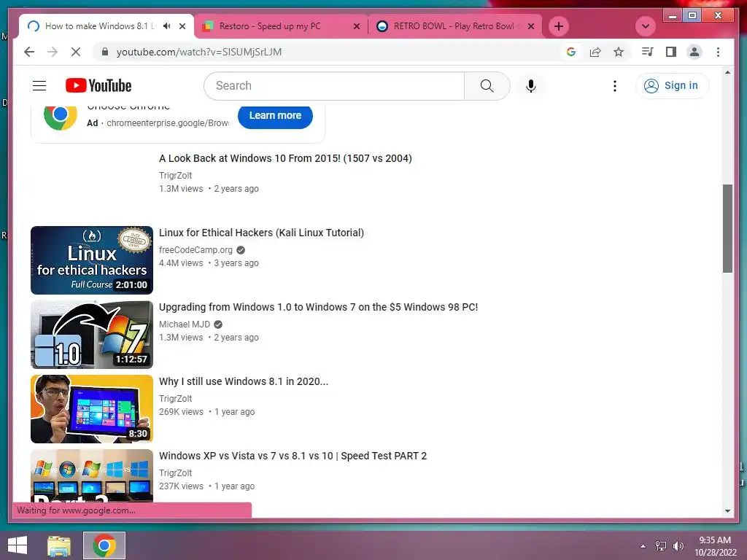This screenshot has width=747, height=560.
Task: Open network tray icon
Action: [x=661, y=546]
